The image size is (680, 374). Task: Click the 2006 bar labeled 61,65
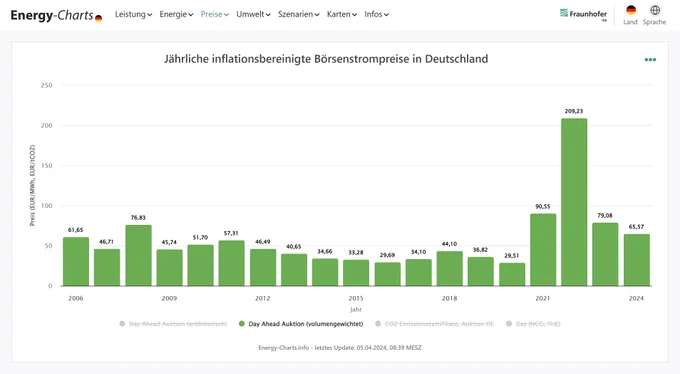point(76,262)
